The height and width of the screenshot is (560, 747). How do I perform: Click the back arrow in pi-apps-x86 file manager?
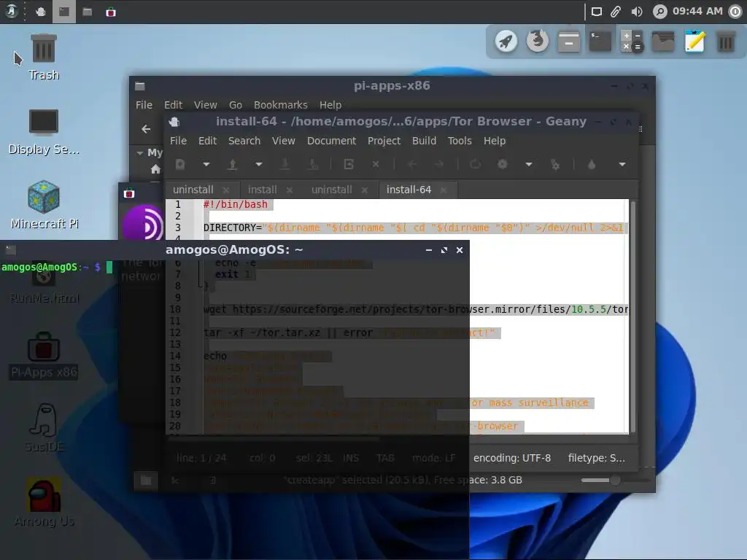coord(146,129)
